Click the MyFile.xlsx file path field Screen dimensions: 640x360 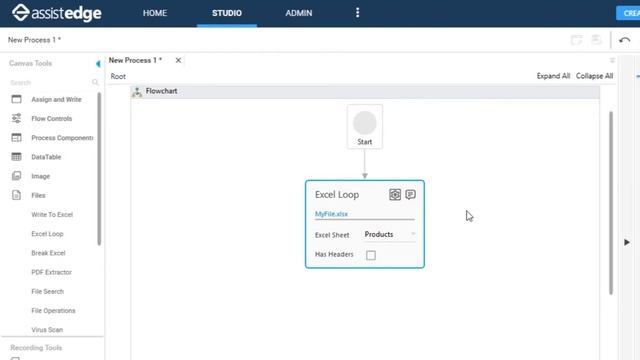coord(364,214)
